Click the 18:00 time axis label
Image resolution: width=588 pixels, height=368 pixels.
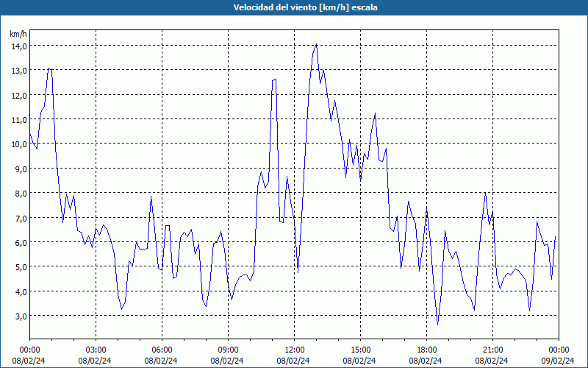(x=427, y=350)
